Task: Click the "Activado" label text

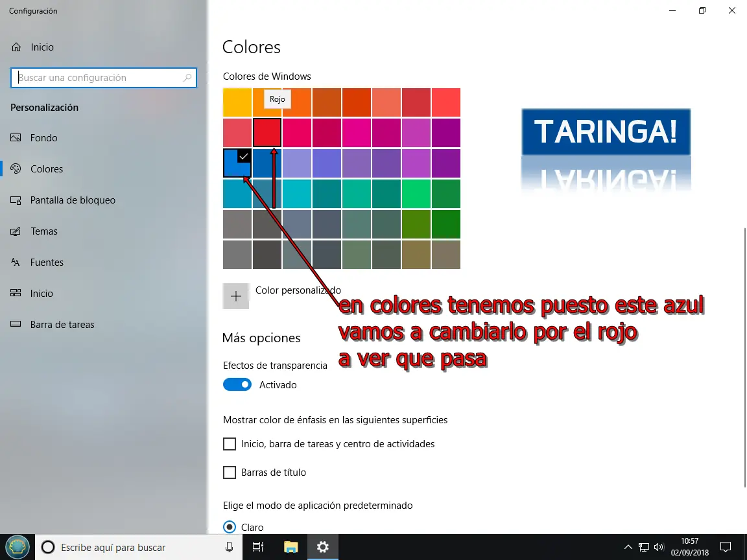Action: click(x=278, y=385)
